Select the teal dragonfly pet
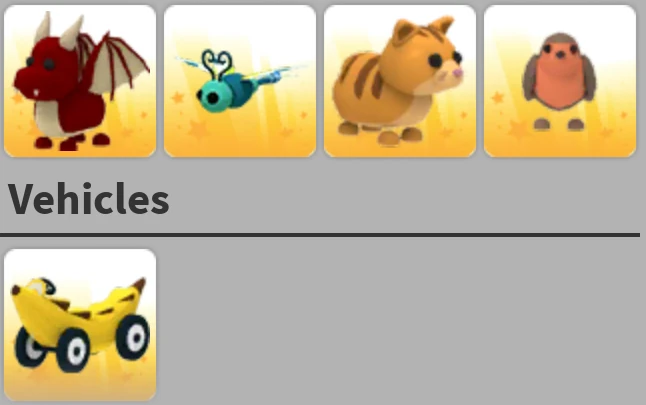 coord(240,81)
